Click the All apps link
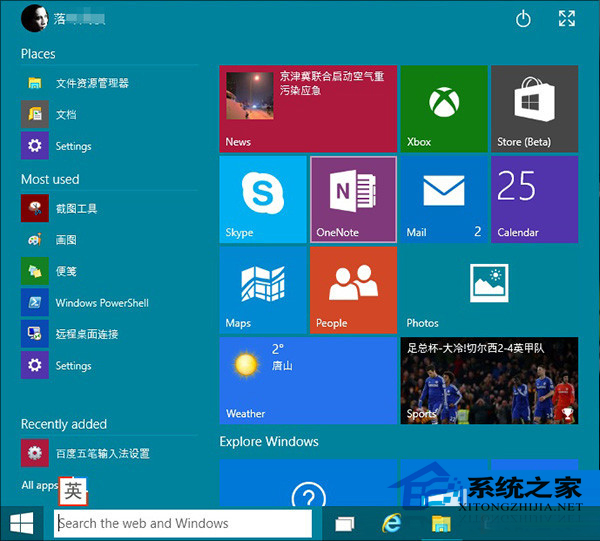 (39, 486)
